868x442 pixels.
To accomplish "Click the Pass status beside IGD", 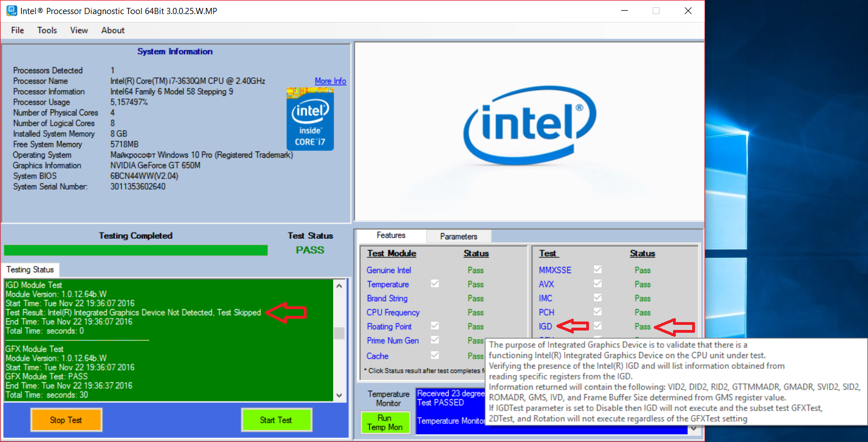I will [x=643, y=327].
